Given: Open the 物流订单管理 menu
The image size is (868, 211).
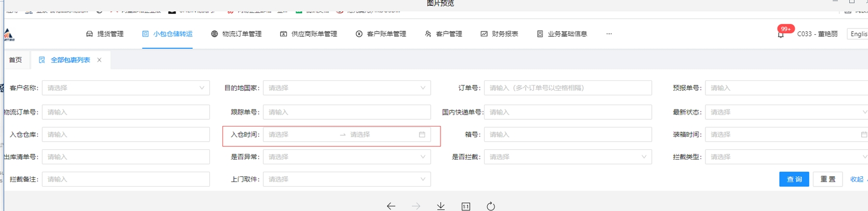Looking at the screenshot, I should point(236,34).
